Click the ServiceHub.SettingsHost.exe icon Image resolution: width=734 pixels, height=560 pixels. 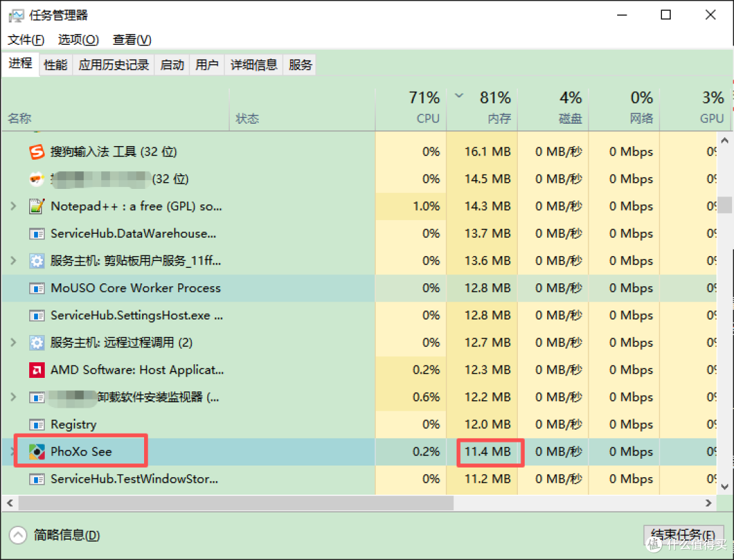tap(37, 315)
